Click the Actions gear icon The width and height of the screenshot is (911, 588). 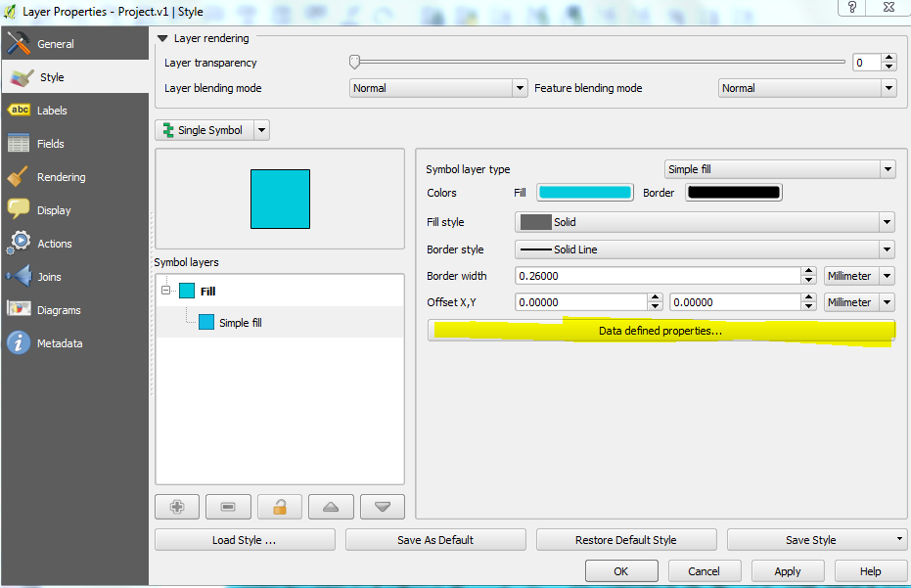click(20, 243)
